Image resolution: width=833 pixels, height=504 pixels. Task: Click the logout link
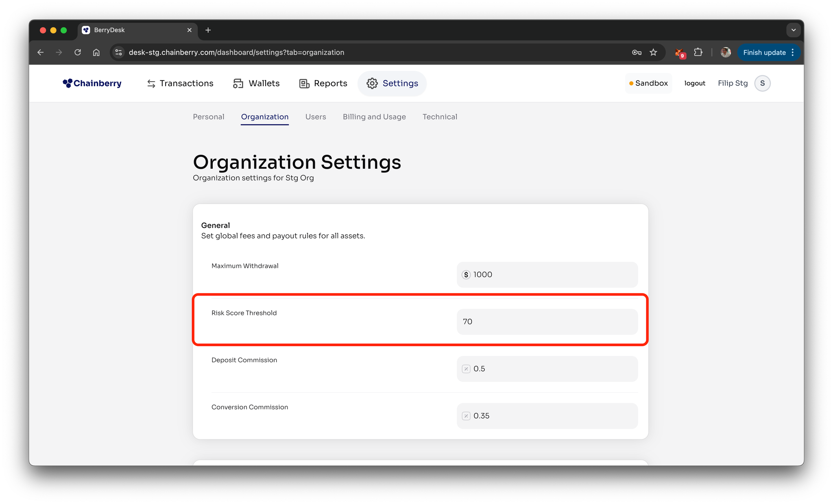pyautogui.click(x=695, y=83)
